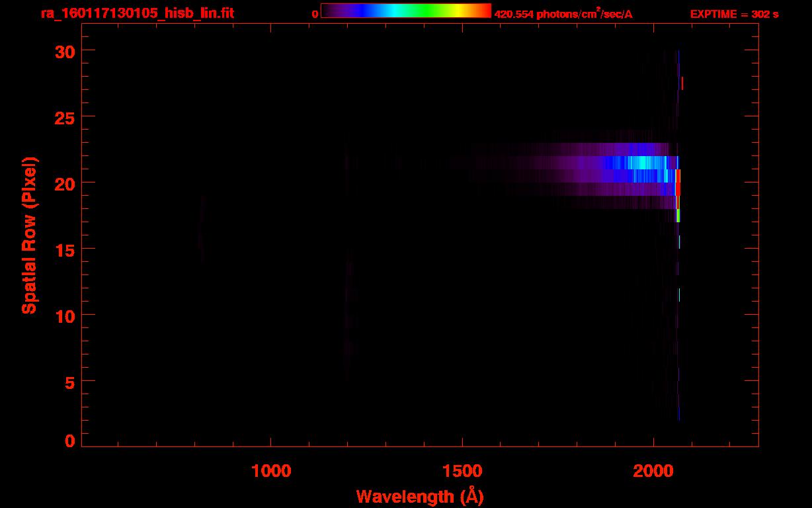812x508 pixels.
Task: Click the 1000 wavelength tick label
Action: (271, 471)
